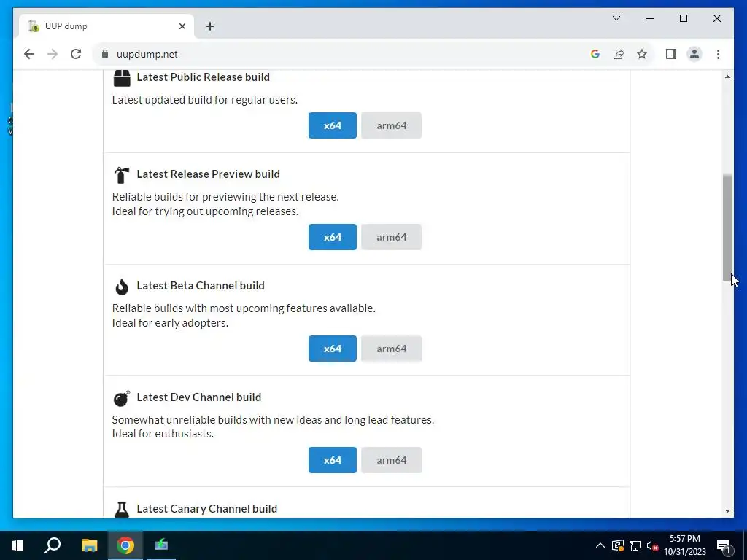The image size is (747, 560).
Task: Choose x64 for Latest Beta Channel build
Action: click(333, 349)
